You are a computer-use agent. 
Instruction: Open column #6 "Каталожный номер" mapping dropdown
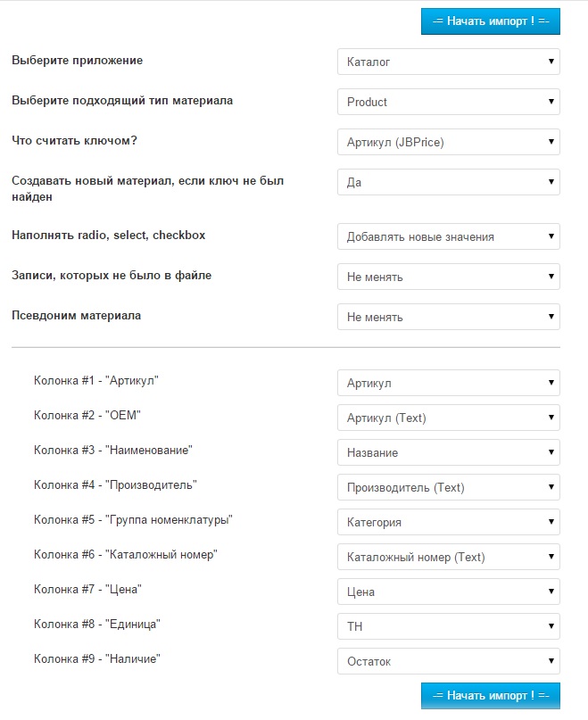pos(448,557)
